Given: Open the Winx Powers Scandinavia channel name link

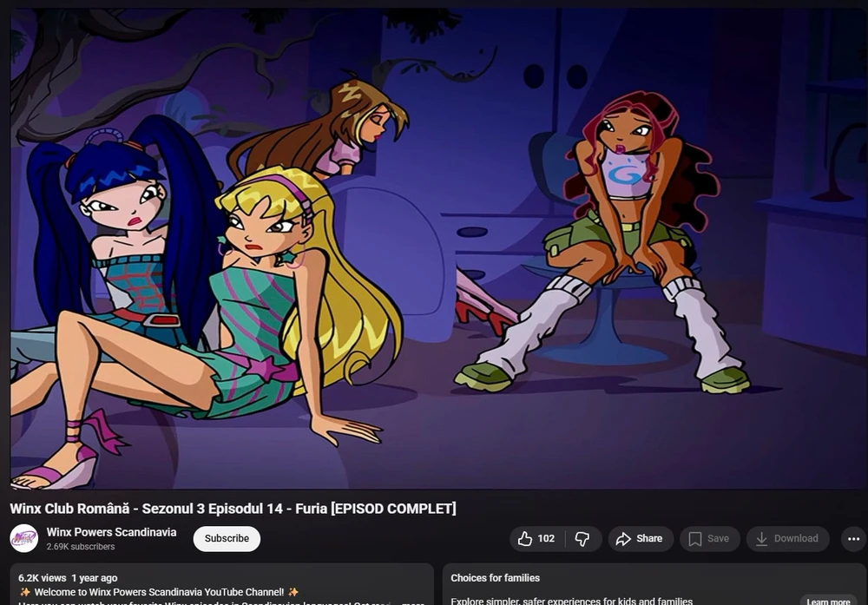Looking at the screenshot, I should [x=111, y=532].
